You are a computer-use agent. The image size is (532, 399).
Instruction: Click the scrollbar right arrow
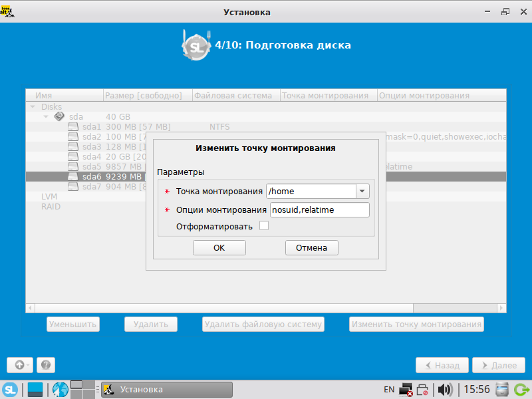(x=501, y=308)
